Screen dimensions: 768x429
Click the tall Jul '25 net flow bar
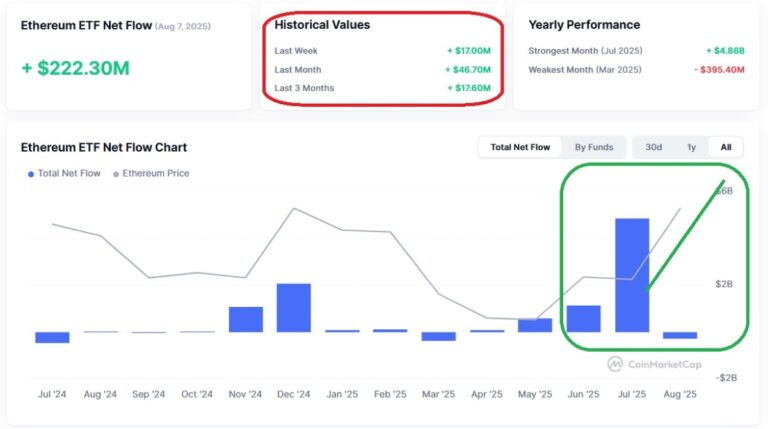point(632,275)
